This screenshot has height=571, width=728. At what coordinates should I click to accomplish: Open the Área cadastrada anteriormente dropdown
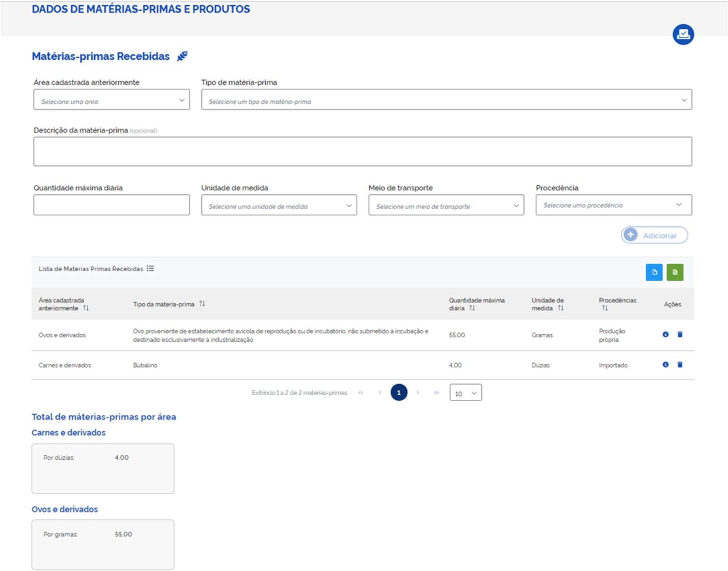click(x=111, y=100)
